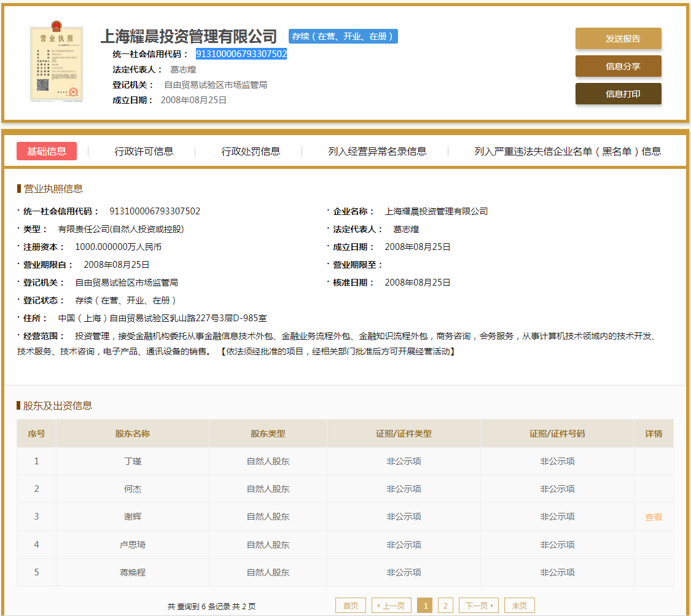The height and width of the screenshot is (616, 691).
Task: Open the 行政处罚信息 tab
Action: click(251, 151)
